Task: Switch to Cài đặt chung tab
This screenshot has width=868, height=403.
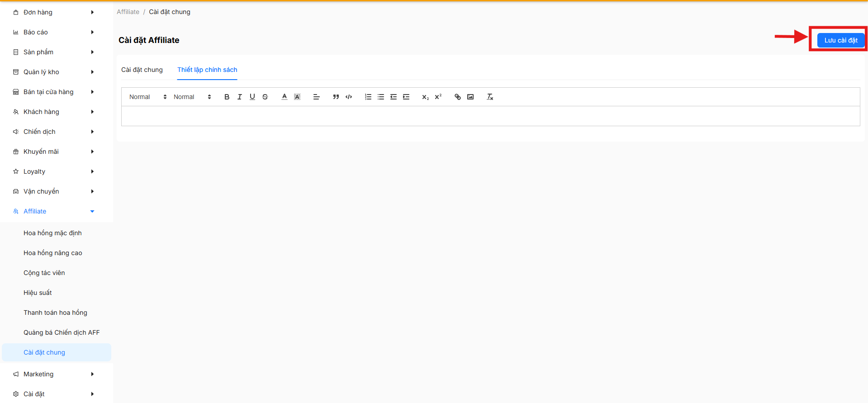Action: coord(142,70)
